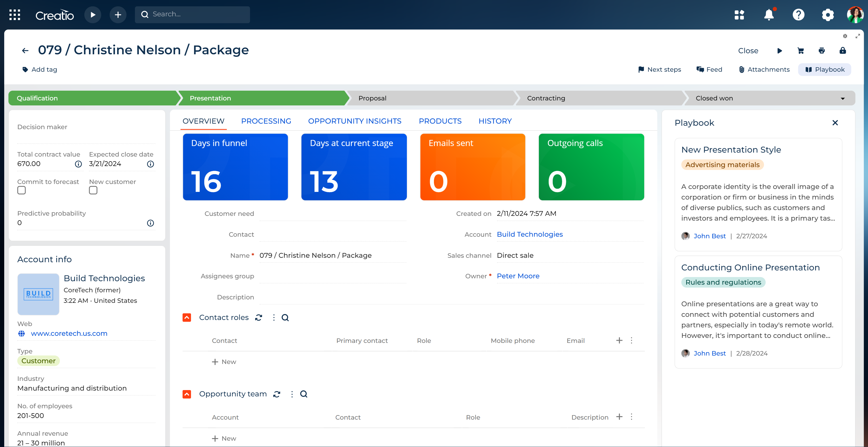The image size is (868, 447).
Task: Open the Opportunity Insights tab
Action: [355, 121]
